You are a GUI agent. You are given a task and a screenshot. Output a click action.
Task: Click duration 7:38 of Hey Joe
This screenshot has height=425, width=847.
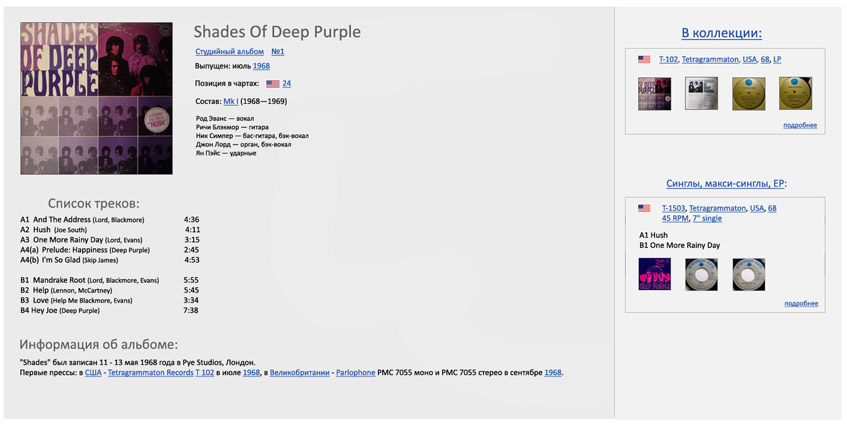pyautogui.click(x=191, y=311)
